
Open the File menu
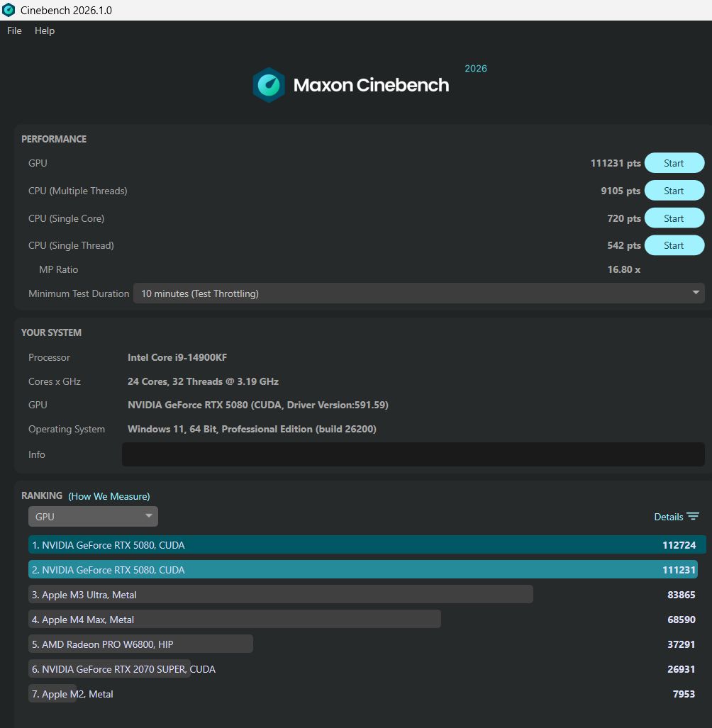[14, 30]
